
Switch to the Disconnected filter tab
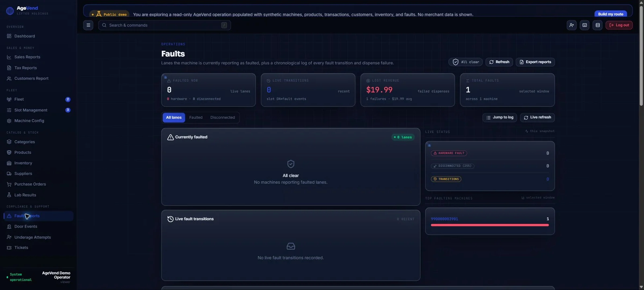(223, 118)
